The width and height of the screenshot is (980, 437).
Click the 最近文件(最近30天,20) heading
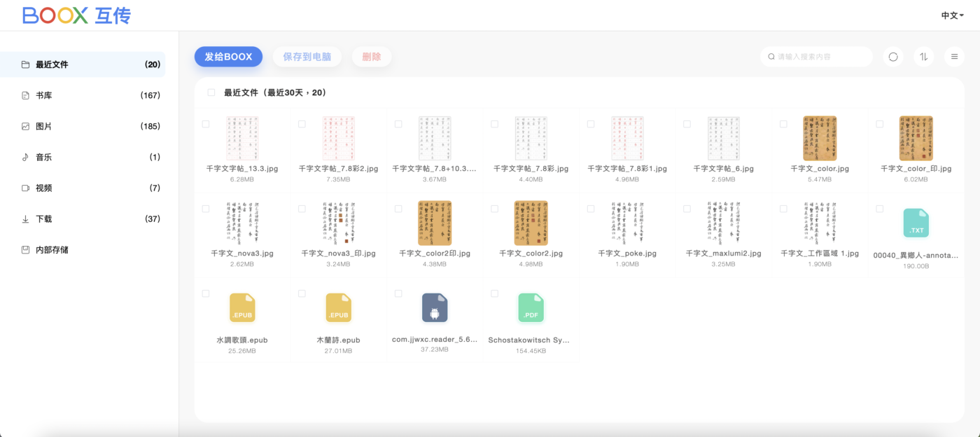click(275, 92)
